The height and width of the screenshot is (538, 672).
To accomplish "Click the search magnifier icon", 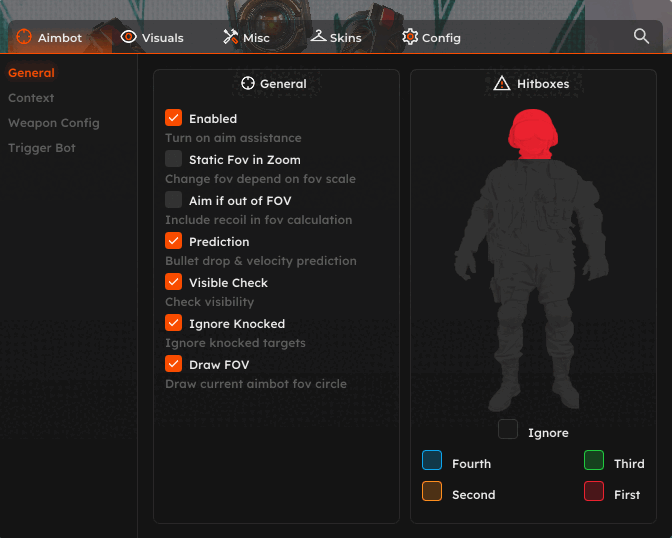I will pos(642,36).
